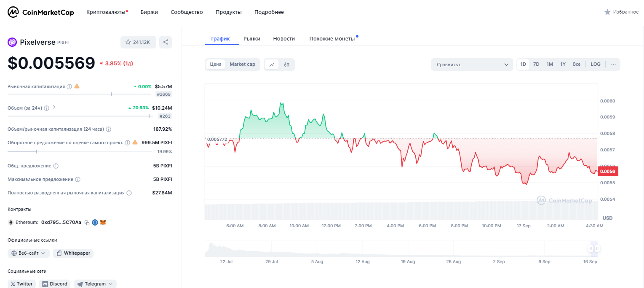Copy the Ethereum contract address
This screenshot has height=288, width=644.
[87, 222]
